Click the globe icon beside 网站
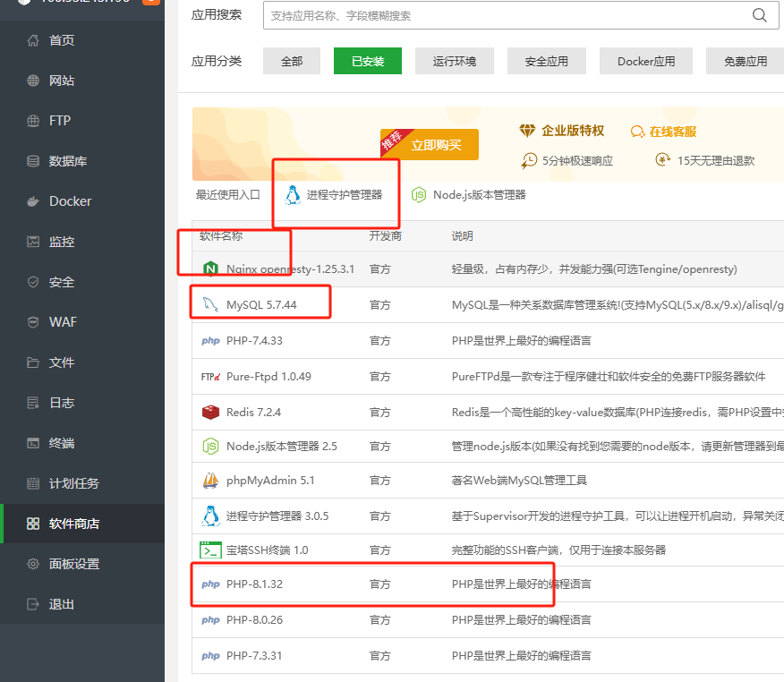The image size is (784, 682). tap(33, 81)
